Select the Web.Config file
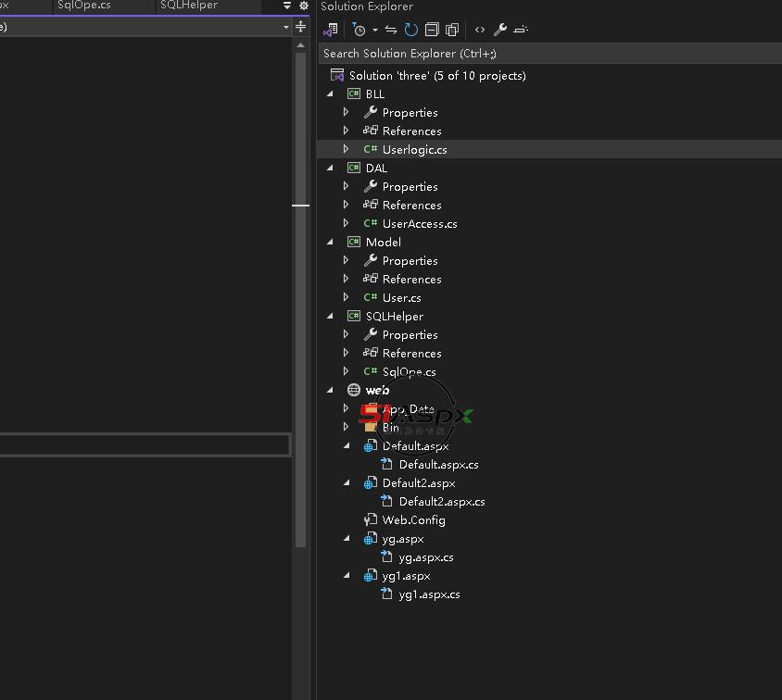Viewport: 782px width, 700px height. (x=413, y=520)
